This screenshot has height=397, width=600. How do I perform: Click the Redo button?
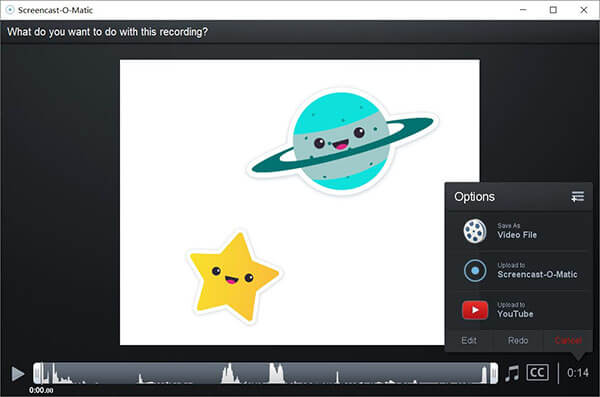click(x=518, y=340)
